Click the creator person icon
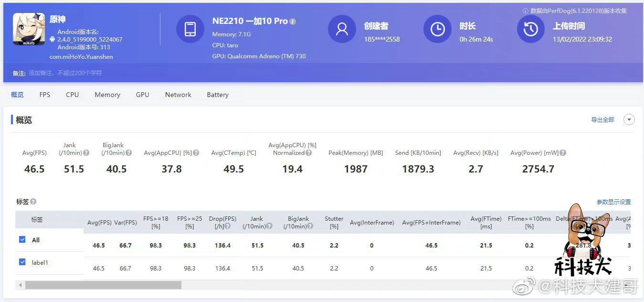 click(x=342, y=29)
